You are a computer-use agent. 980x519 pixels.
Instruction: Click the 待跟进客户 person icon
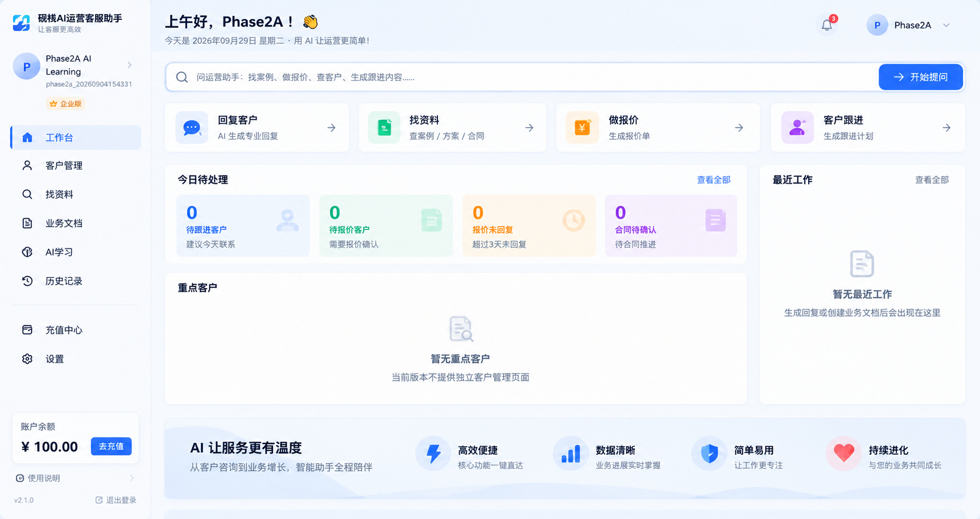click(x=287, y=221)
